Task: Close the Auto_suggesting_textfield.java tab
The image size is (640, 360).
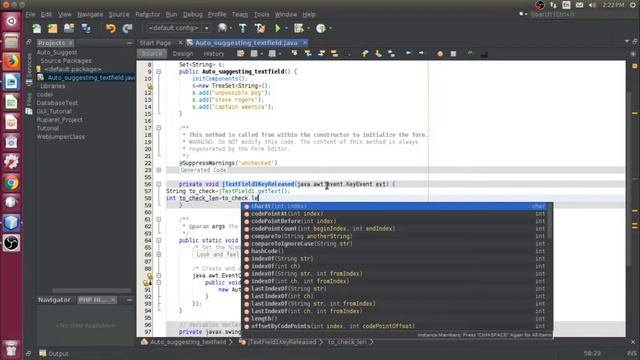Action: pyautogui.click(x=304, y=43)
